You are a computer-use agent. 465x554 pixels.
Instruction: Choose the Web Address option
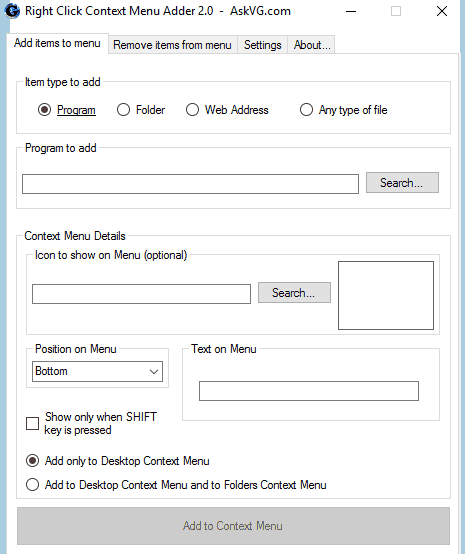192,110
